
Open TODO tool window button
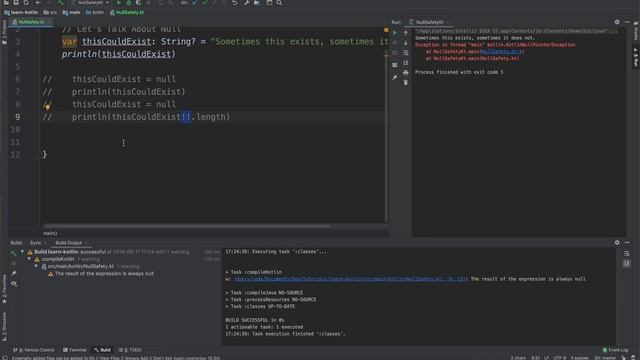(x=130, y=350)
